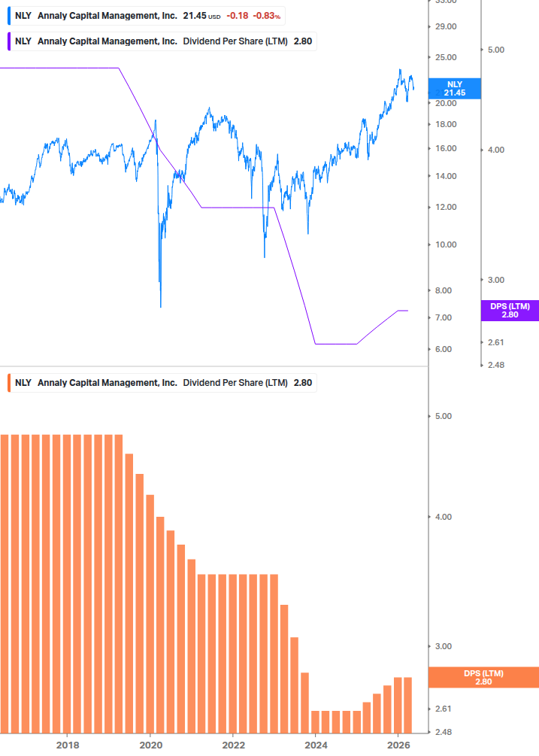Click the 6.00 price axis label

[x=443, y=349]
